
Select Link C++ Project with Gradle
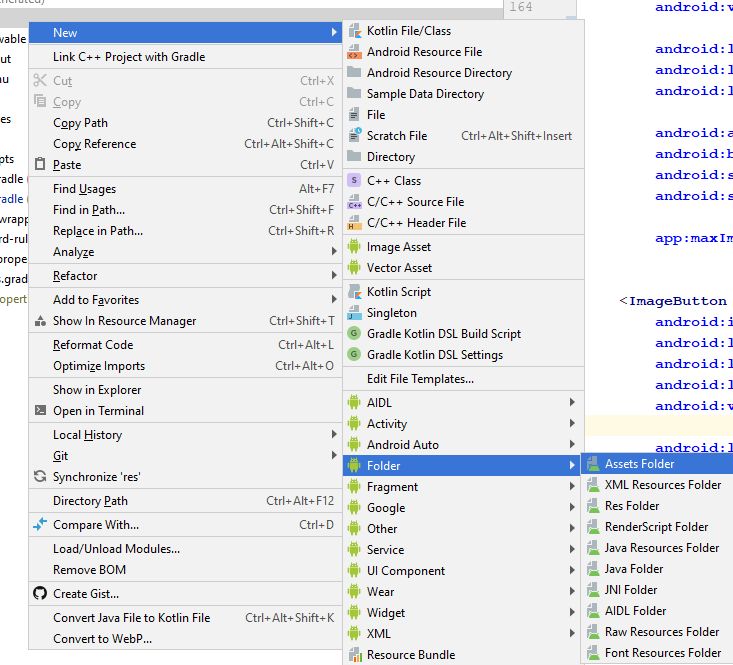tap(186, 57)
